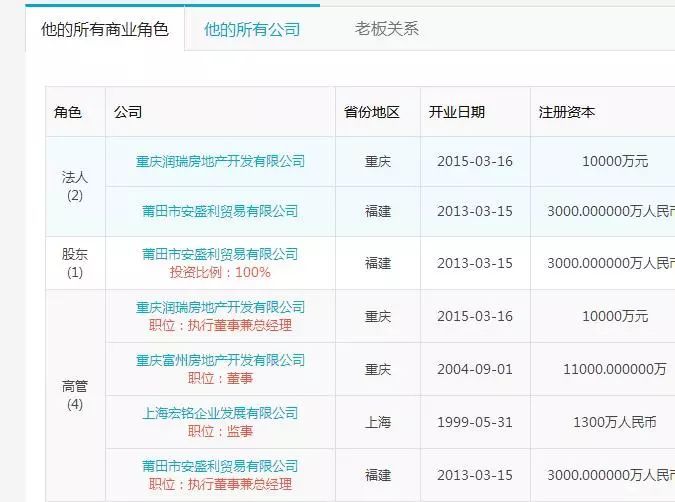
Task: Open 莆田市安盛利贸易有限公司 link in 高管 section
Action: [x=220, y=466]
